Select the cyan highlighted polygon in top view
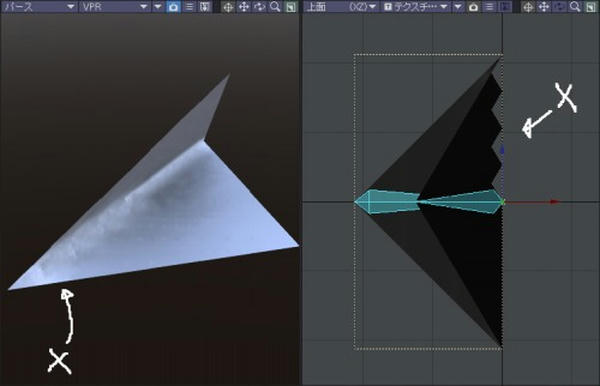 (427, 202)
